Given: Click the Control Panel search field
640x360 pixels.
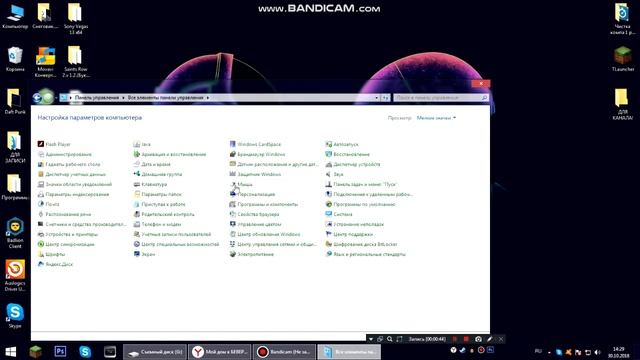Looking at the screenshot, I should point(441,98).
